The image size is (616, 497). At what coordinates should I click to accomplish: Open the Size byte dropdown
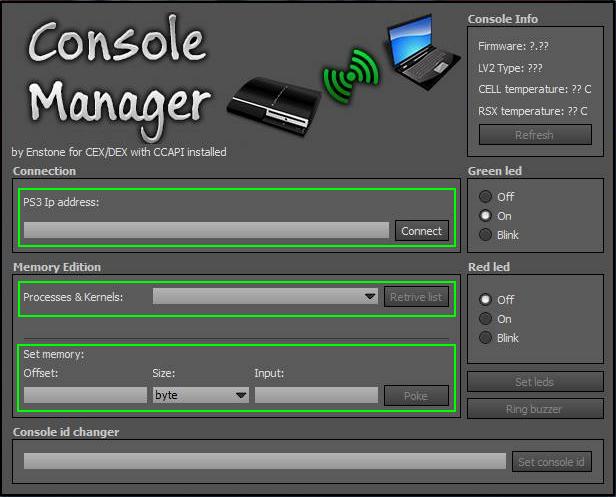coord(201,395)
